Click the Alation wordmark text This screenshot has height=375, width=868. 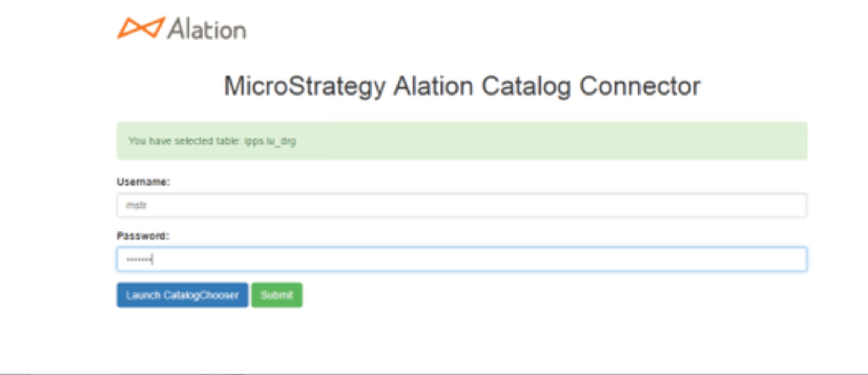pos(206,29)
